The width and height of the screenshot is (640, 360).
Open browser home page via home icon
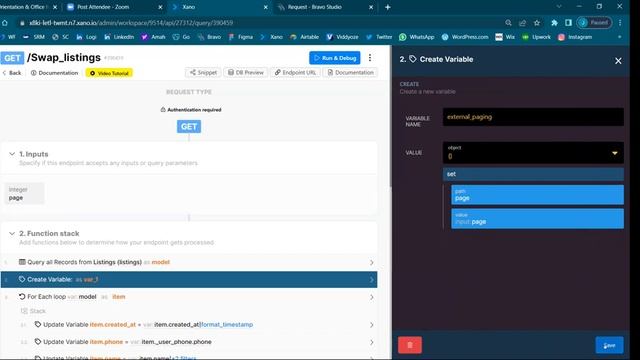(x=4, y=23)
